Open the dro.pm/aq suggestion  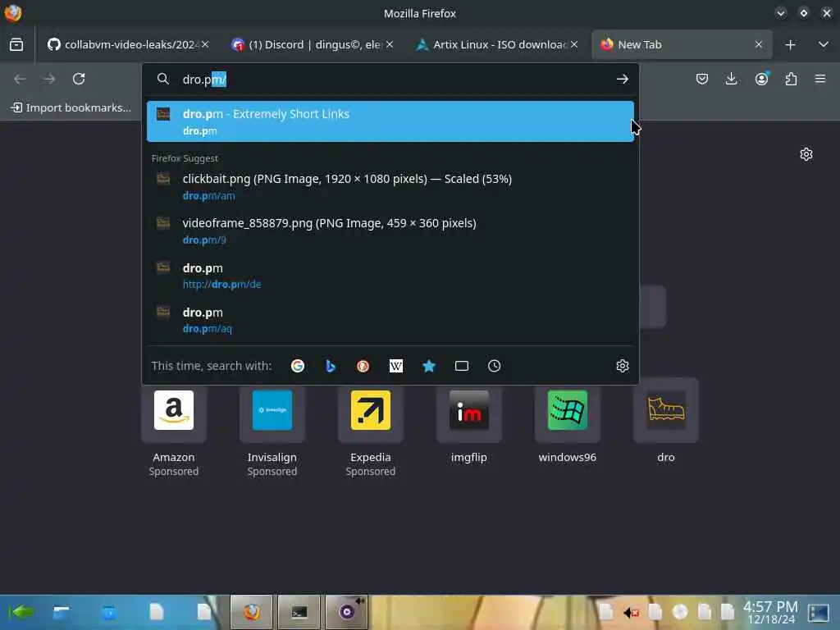[390, 320]
